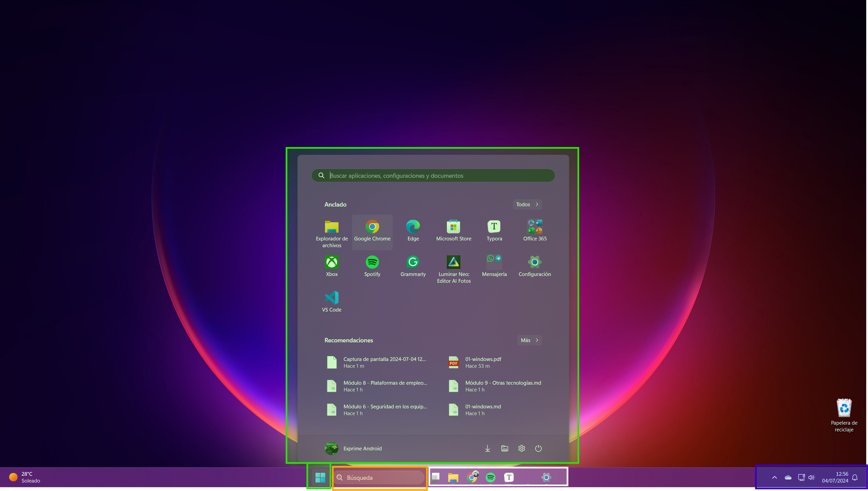Open the notification bell
This screenshot has width=868, height=491.
pyautogui.click(x=855, y=477)
